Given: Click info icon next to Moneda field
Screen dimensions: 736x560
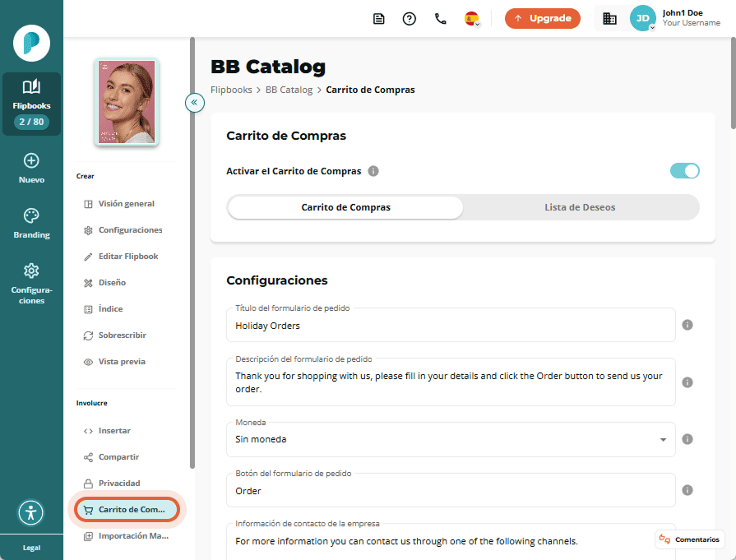Looking at the screenshot, I should coord(687,439).
